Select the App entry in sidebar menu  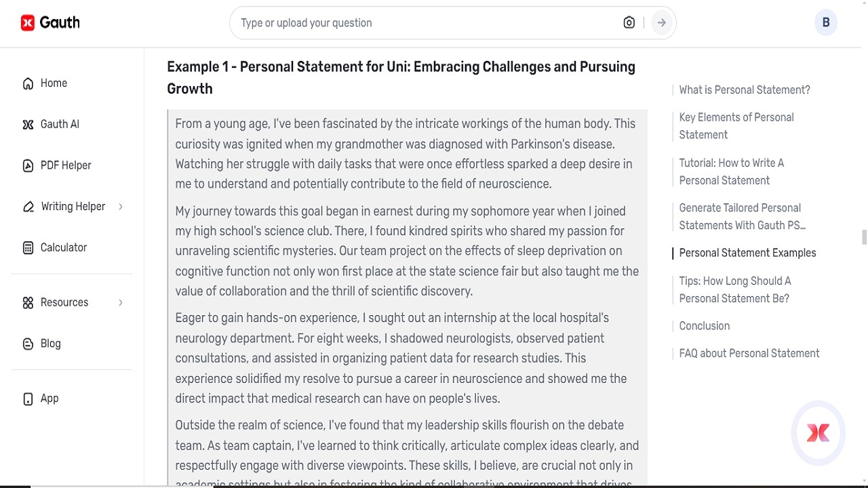[x=50, y=399]
